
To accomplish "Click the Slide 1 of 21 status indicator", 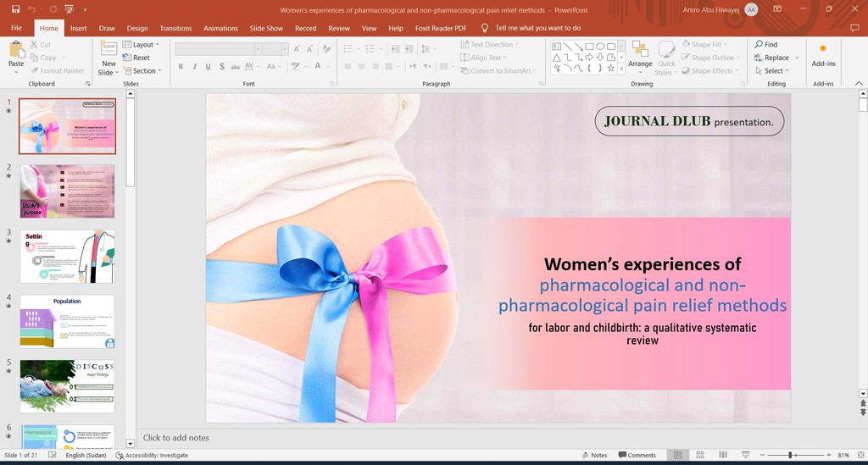I will [x=21, y=455].
